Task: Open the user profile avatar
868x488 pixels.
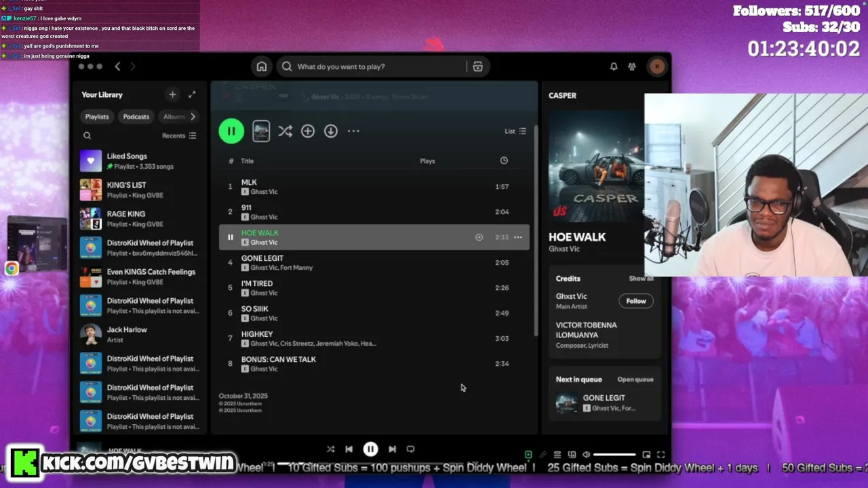Action: (656, 66)
